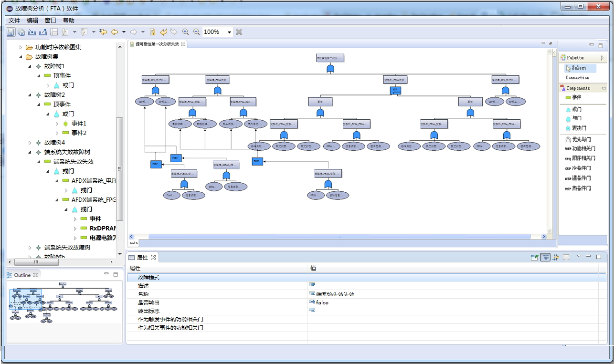Click the editor's horizontal scrollbar
Screen dimensions: 614x364
(339, 237)
